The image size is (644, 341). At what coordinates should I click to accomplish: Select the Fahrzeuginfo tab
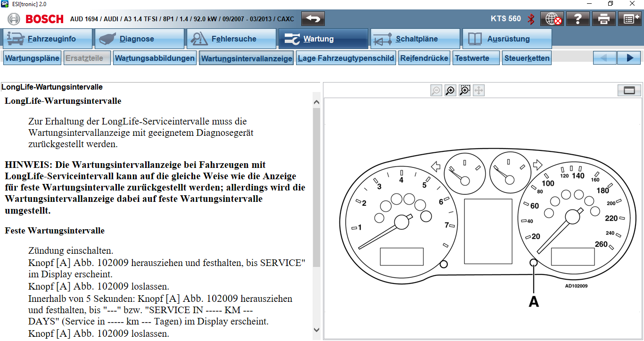(x=47, y=39)
